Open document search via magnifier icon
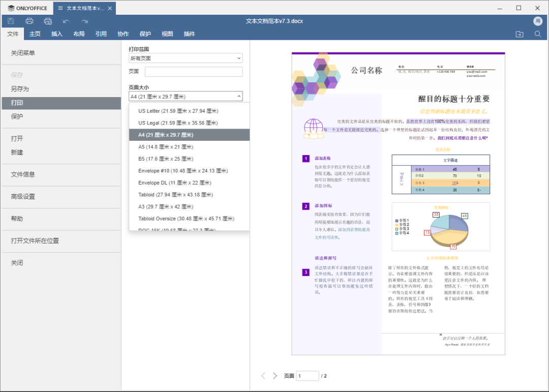This screenshot has width=549, height=392. pos(538,34)
